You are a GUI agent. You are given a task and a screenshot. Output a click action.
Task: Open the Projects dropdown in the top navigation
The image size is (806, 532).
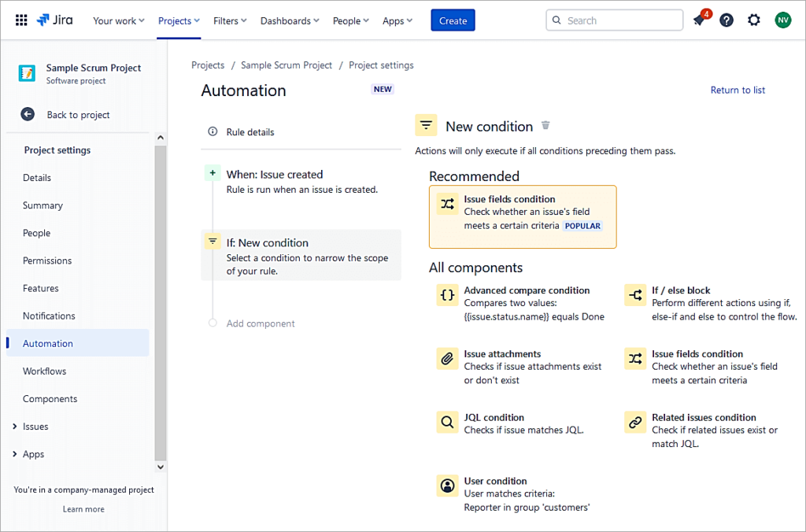pos(179,21)
